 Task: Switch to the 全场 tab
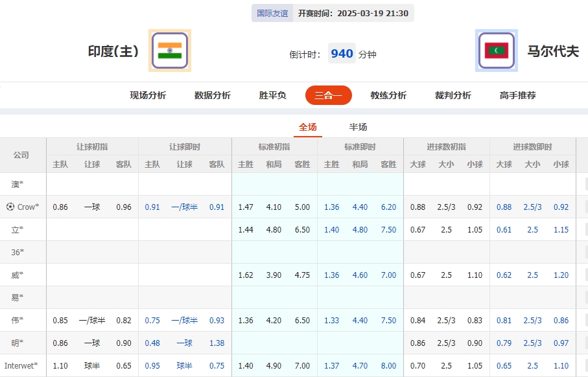tap(307, 127)
